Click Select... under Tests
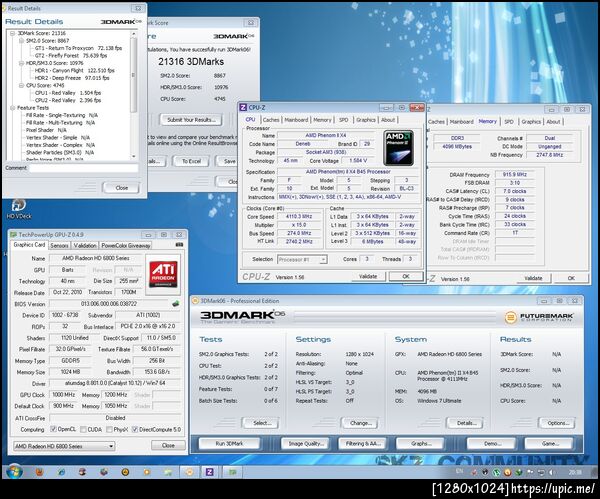Viewport: 600px width, 499px height. click(262, 423)
